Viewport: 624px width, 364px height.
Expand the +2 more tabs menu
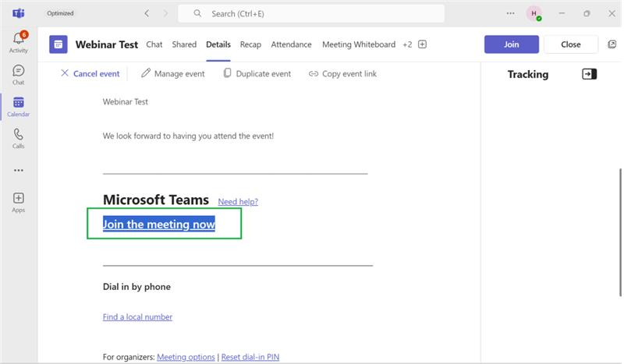pyautogui.click(x=407, y=44)
